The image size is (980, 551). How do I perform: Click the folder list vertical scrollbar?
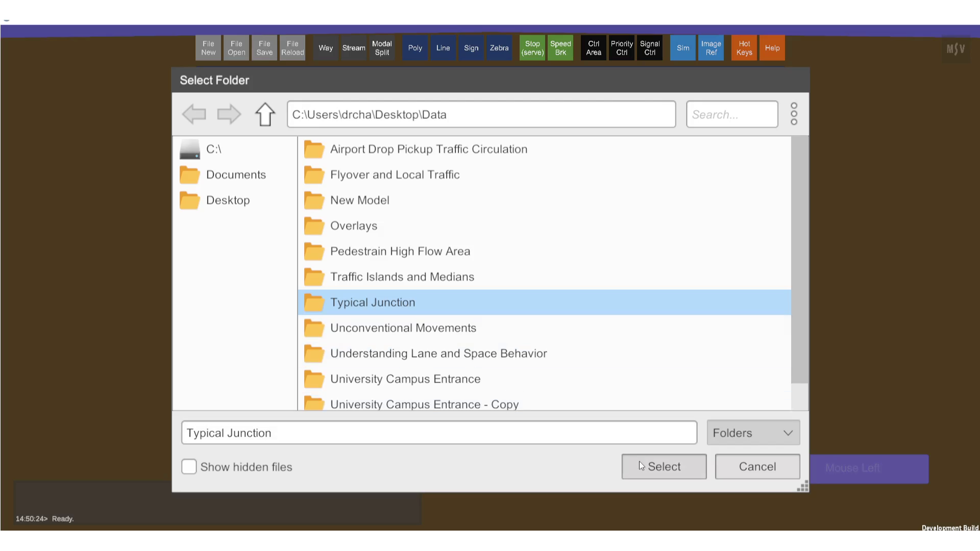tap(799, 260)
